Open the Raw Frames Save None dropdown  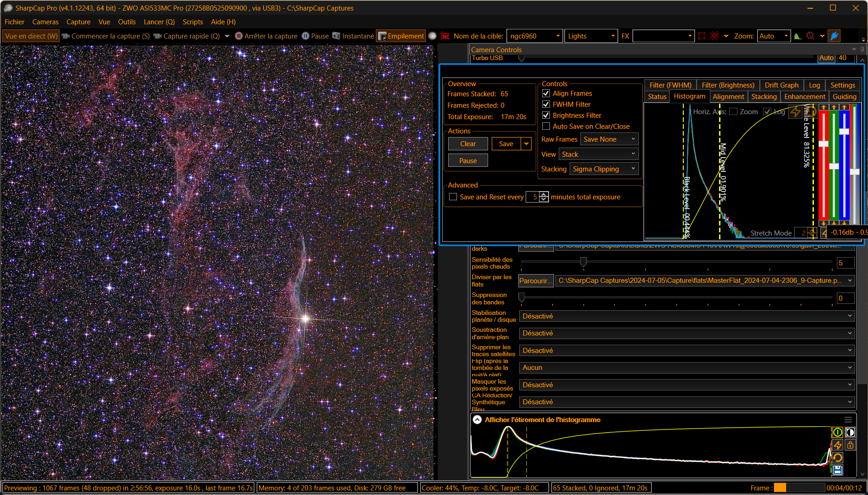[x=609, y=139]
